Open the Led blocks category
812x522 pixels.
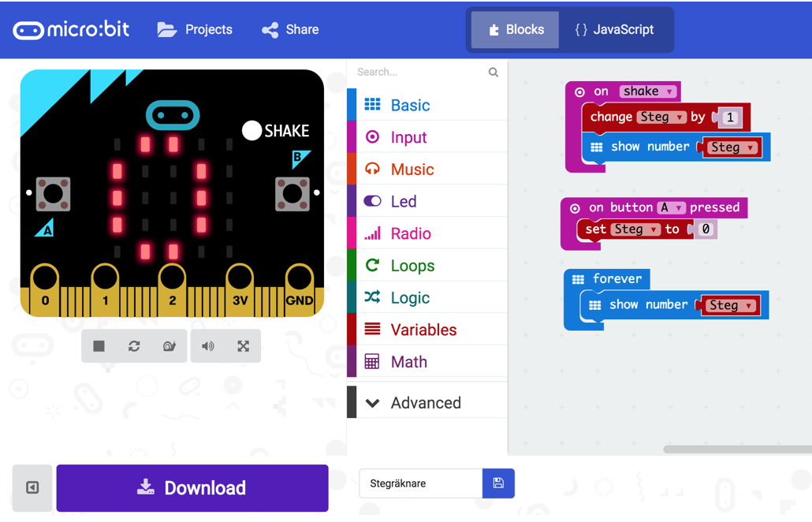(x=427, y=201)
